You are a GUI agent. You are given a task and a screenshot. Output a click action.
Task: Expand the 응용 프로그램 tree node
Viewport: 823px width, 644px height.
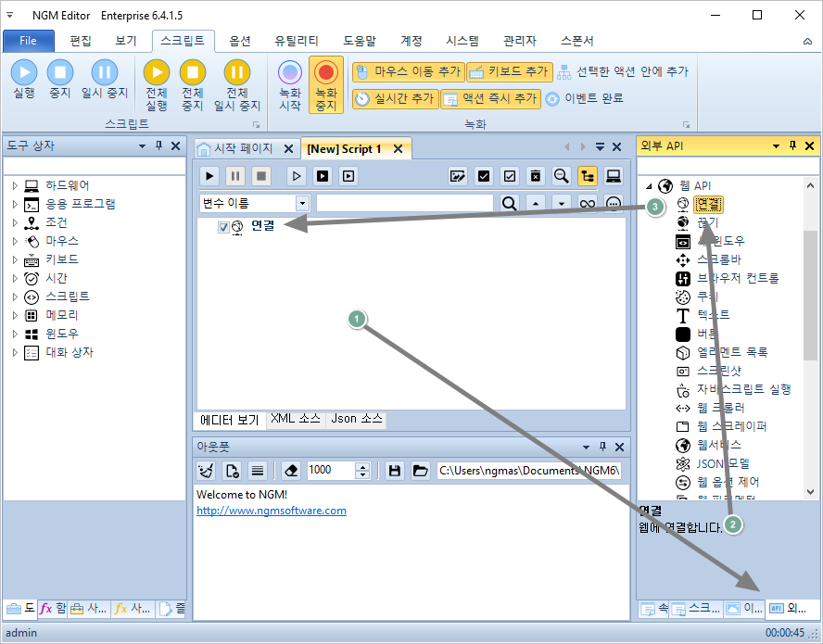(x=15, y=204)
